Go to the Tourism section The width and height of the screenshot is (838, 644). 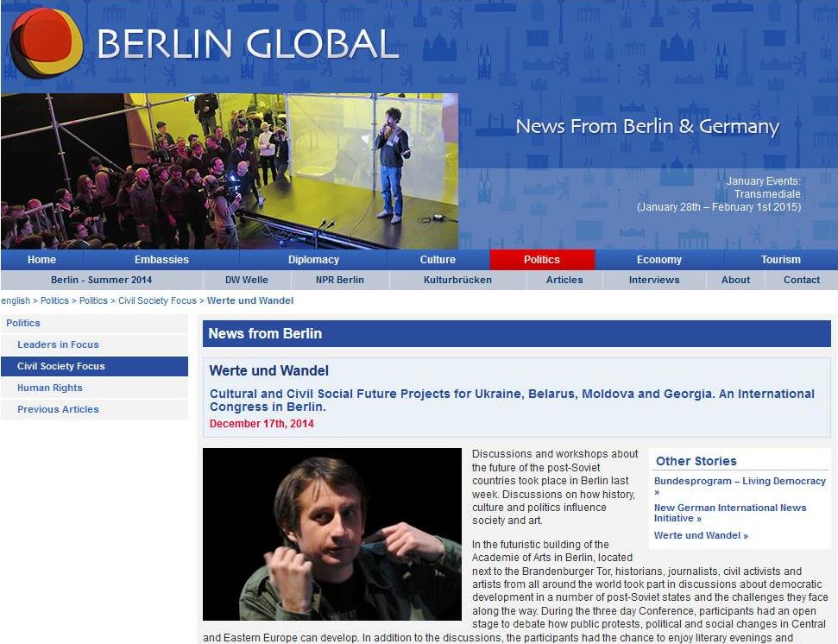click(780, 260)
